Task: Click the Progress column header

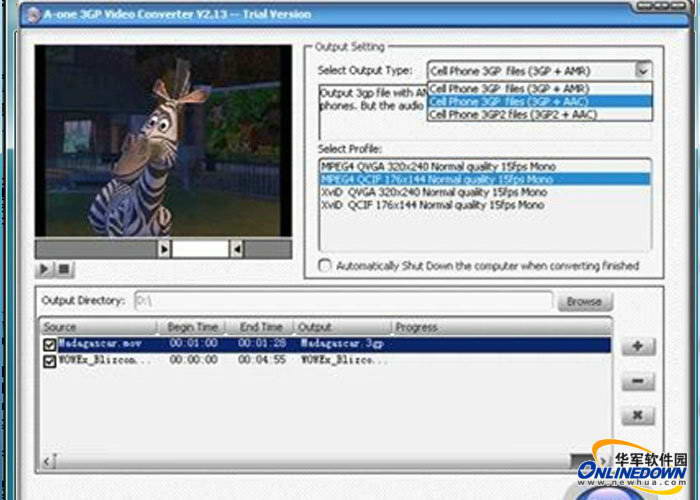Action: [x=502, y=327]
